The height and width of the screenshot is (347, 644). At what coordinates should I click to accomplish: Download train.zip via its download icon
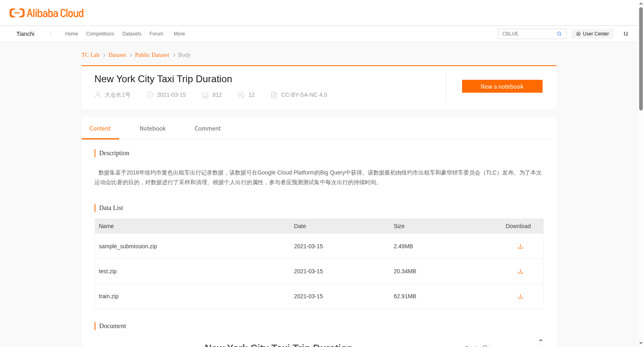point(520,296)
